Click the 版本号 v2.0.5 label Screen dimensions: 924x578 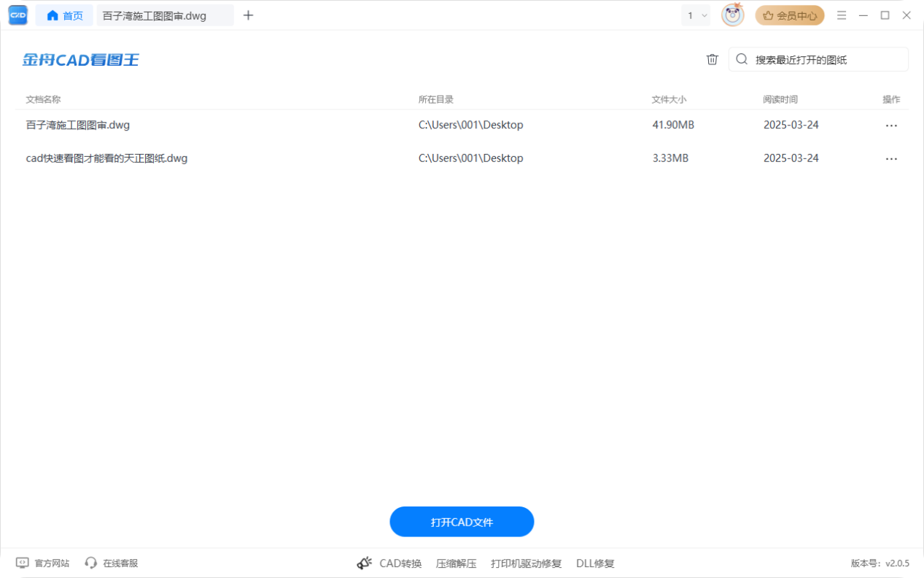880,563
